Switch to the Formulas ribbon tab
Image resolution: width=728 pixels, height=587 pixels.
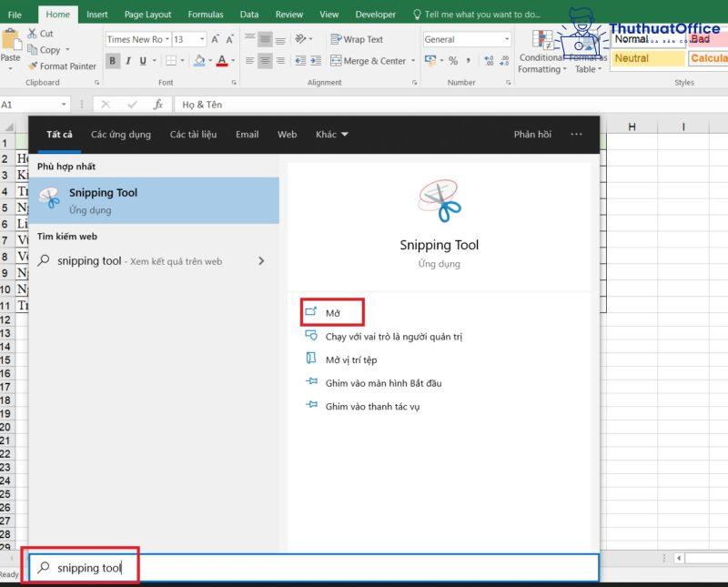pyautogui.click(x=205, y=14)
